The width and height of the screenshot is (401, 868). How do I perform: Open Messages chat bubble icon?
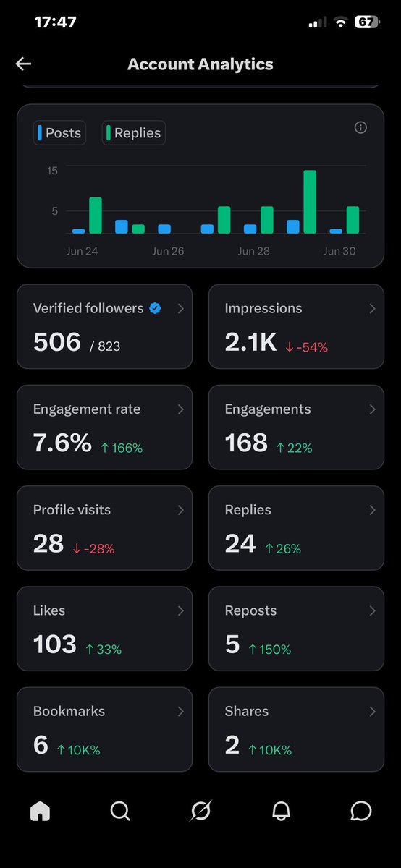click(x=360, y=812)
